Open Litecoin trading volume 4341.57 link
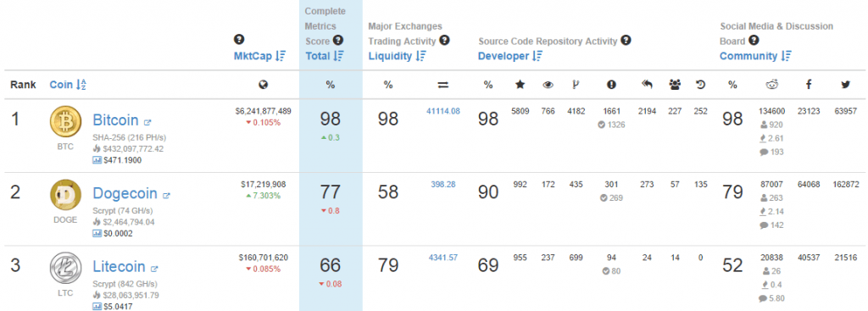 coord(442,258)
